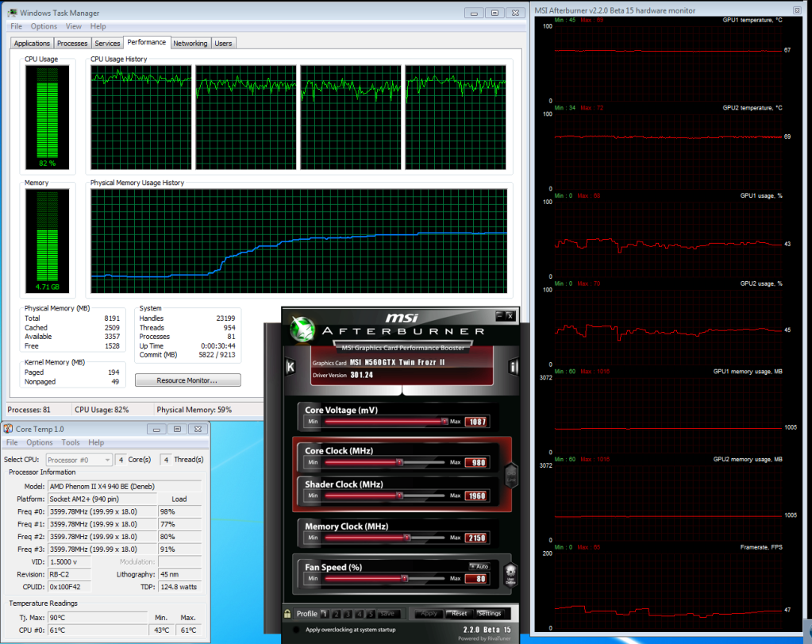
Task: Select Afterburner profile slot 5
Action: [x=370, y=614]
